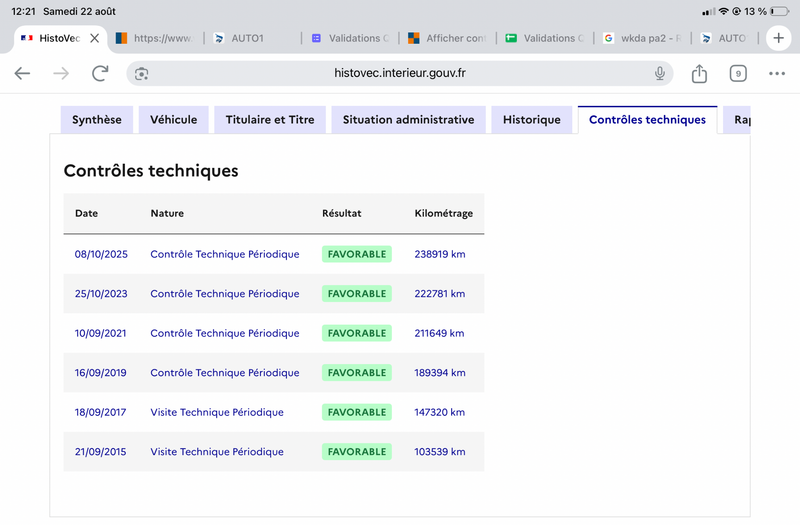Click the 222781 km mileage value
Image resolution: width=800 pixels, height=525 pixels.
coord(440,294)
